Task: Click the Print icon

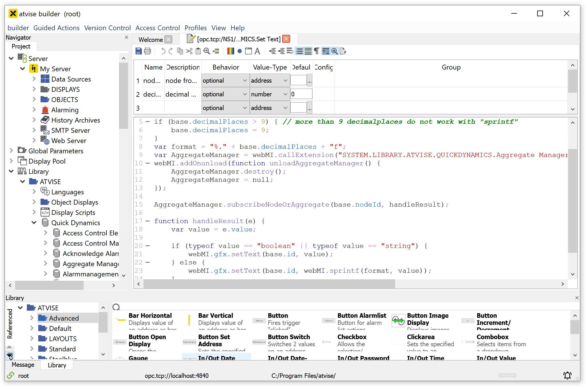Action: point(147,51)
